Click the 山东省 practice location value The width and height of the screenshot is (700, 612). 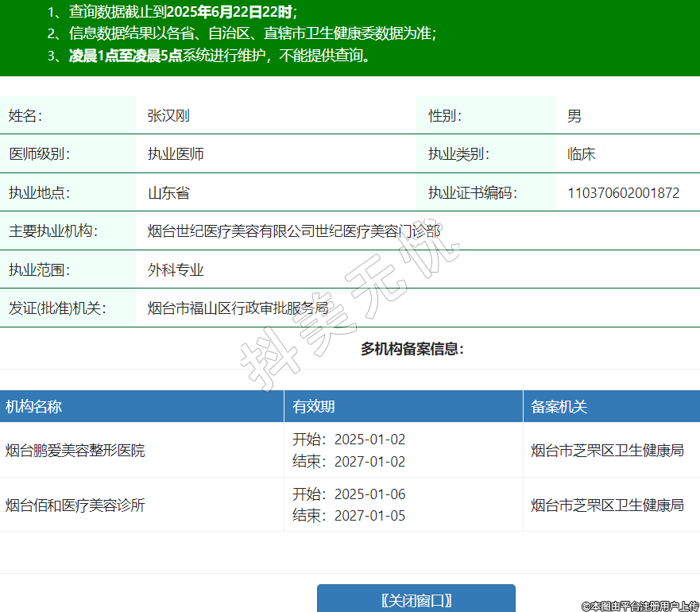click(x=168, y=193)
